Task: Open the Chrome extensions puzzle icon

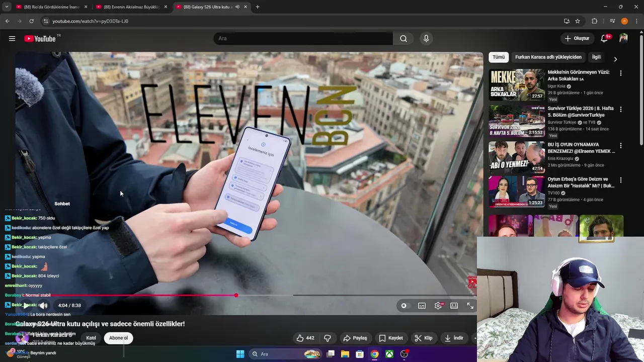Action: click(x=595, y=21)
